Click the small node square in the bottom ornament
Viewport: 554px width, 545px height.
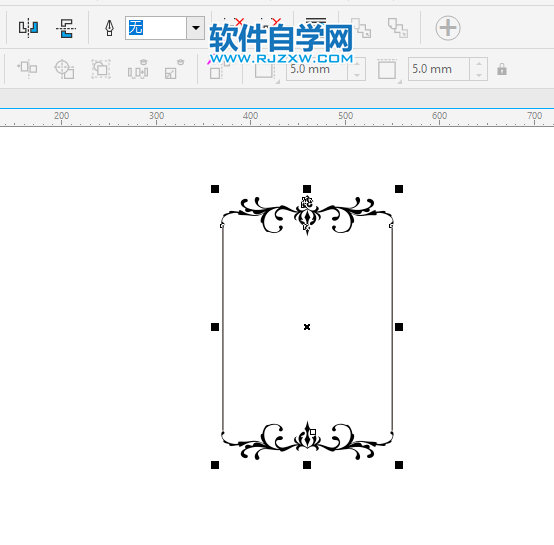313,432
